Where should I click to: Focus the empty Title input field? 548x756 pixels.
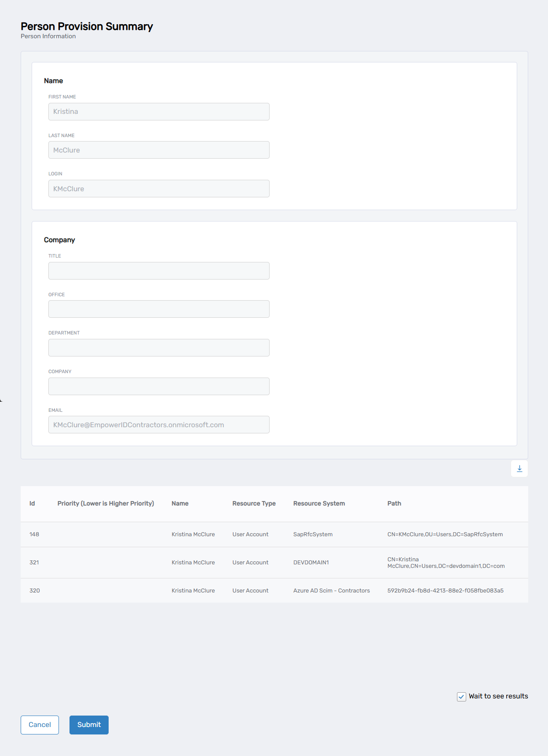159,271
